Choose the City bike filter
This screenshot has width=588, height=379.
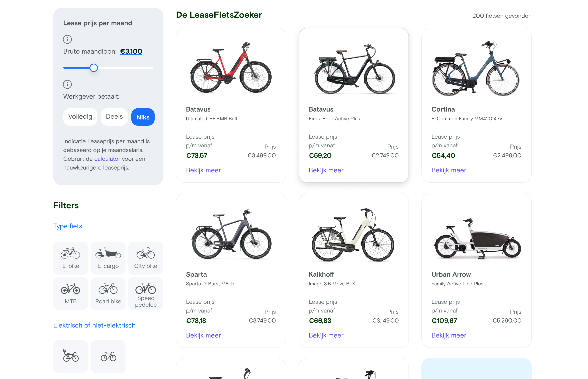[x=145, y=258]
